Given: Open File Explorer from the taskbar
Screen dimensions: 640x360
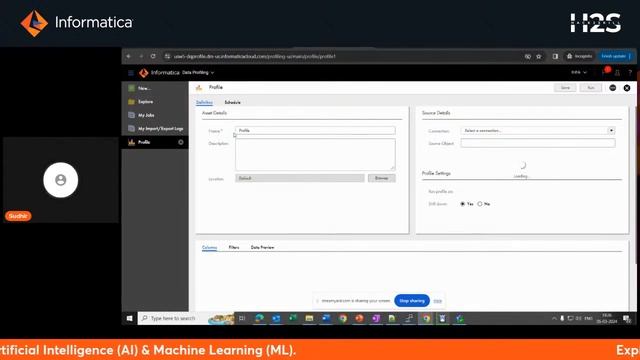Looking at the screenshot, I should [309, 318].
